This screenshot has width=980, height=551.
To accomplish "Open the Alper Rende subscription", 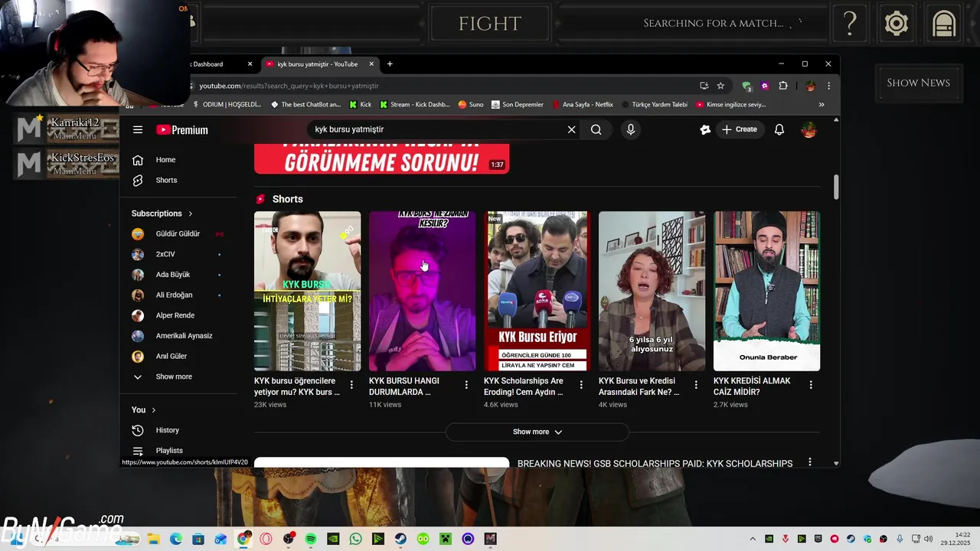I will [x=175, y=315].
